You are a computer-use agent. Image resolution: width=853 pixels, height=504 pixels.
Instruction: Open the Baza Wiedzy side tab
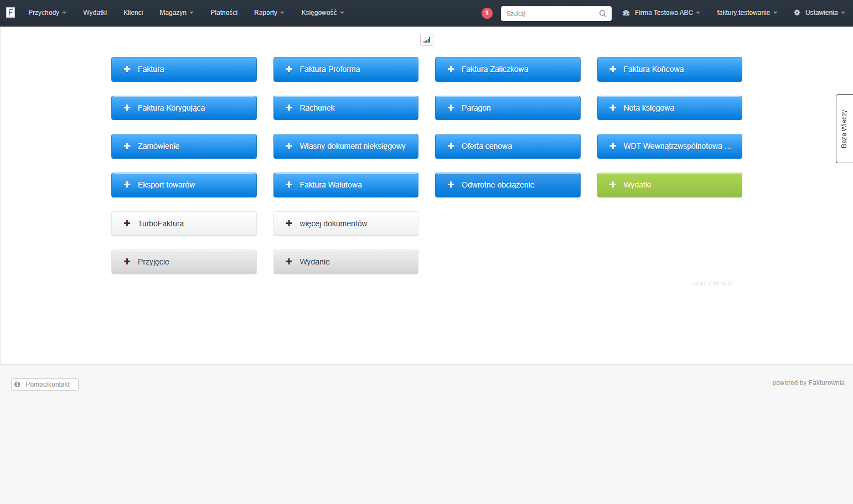click(844, 128)
